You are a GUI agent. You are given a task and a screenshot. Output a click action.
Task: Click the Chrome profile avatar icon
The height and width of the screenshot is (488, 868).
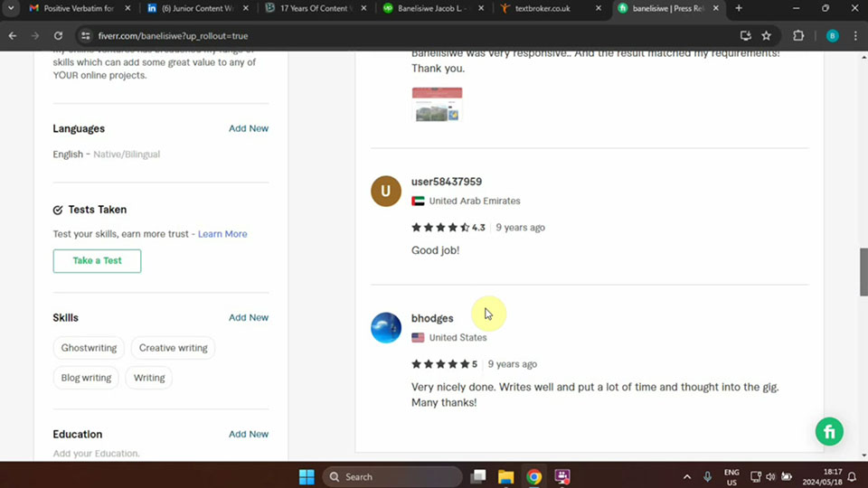click(832, 36)
